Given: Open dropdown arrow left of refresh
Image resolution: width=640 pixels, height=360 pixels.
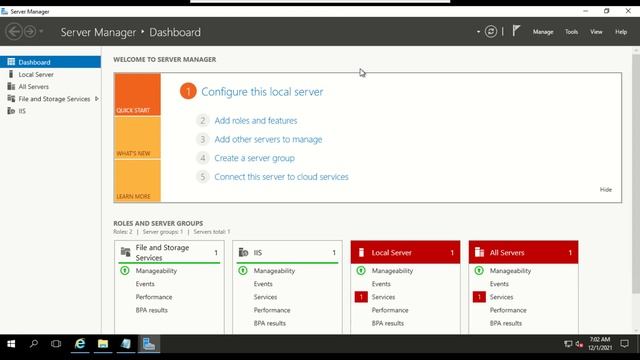Looking at the screenshot, I should point(478,32).
